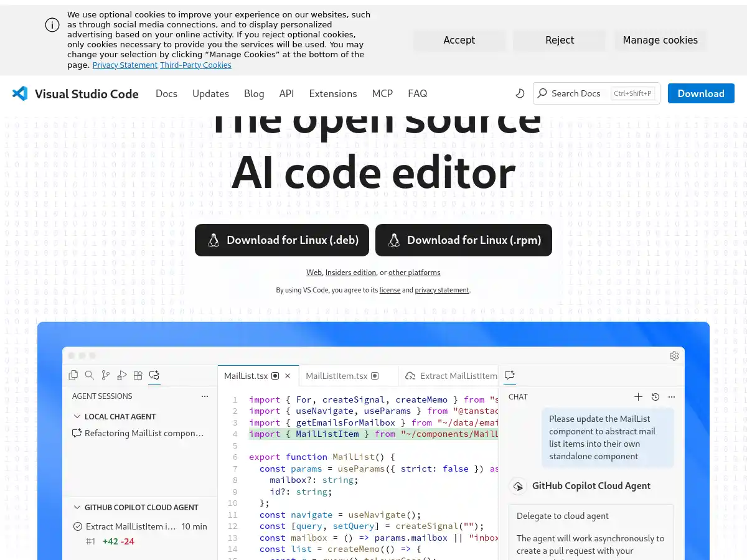This screenshot has height=560, width=747.
Task: Accept optional cookies
Action: click(x=459, y=40)
